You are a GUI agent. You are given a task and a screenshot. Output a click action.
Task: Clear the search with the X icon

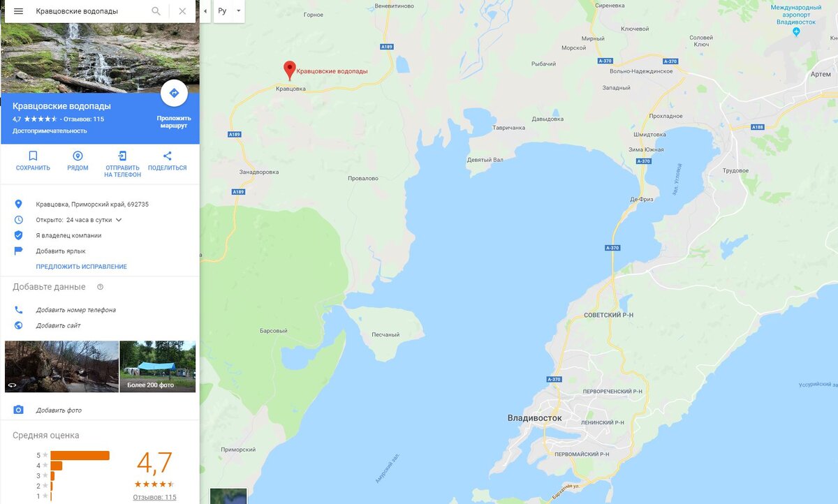pos(182,11)
